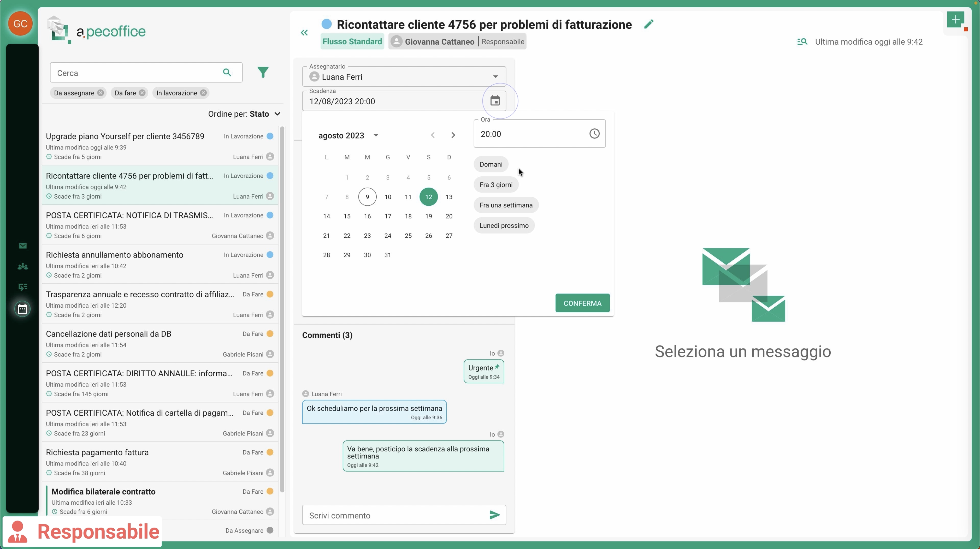Open the activity log search icon
This screenshot has height=549, width=980.
pos(802,42)
